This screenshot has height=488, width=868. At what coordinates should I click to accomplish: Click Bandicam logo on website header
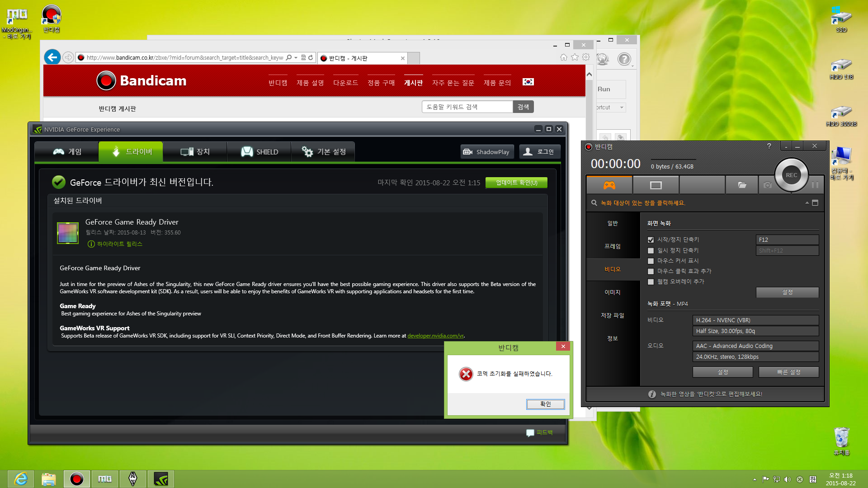pyautogui.click(x=141, y=81)
